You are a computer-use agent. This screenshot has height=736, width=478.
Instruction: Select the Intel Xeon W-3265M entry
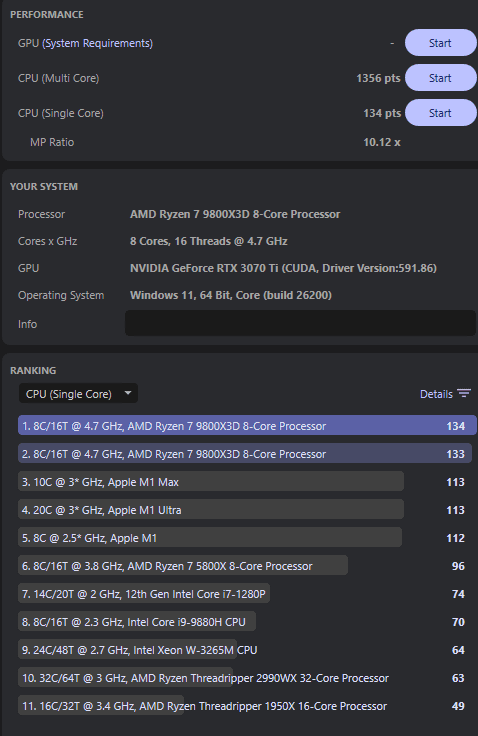(140, 650)
